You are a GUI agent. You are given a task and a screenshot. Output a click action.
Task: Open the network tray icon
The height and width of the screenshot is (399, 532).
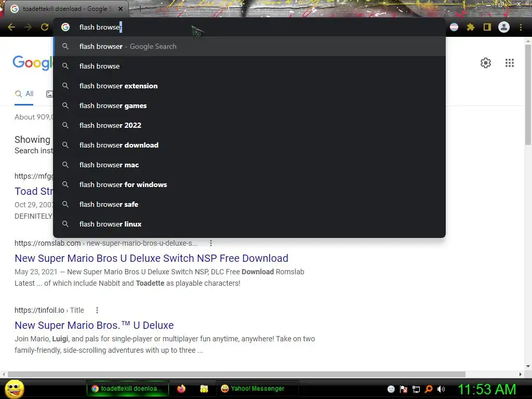click(416, 389)
